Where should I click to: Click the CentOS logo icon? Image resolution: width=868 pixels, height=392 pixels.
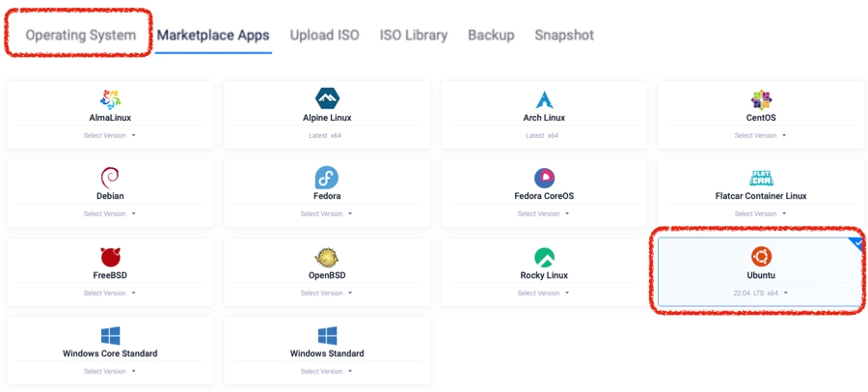tap(761, 99)
